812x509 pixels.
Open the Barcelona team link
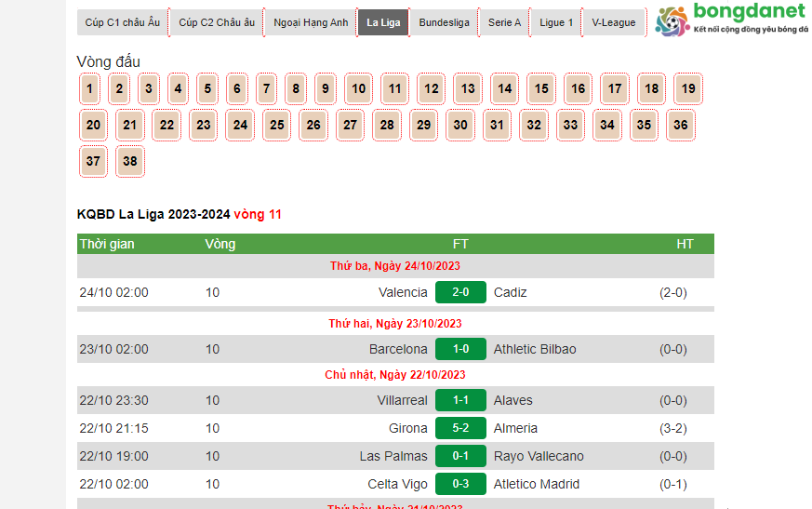point(398,349)
